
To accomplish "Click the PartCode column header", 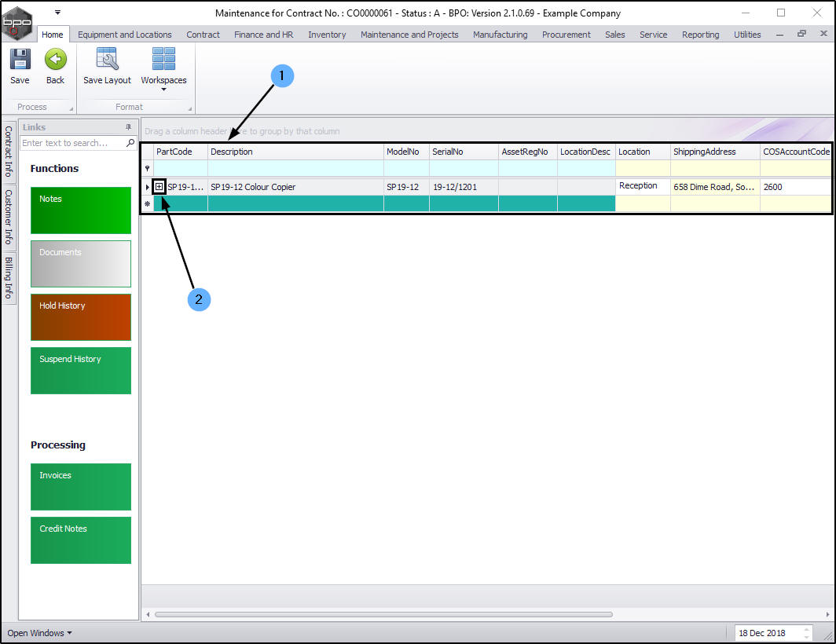I will point(181,152).
